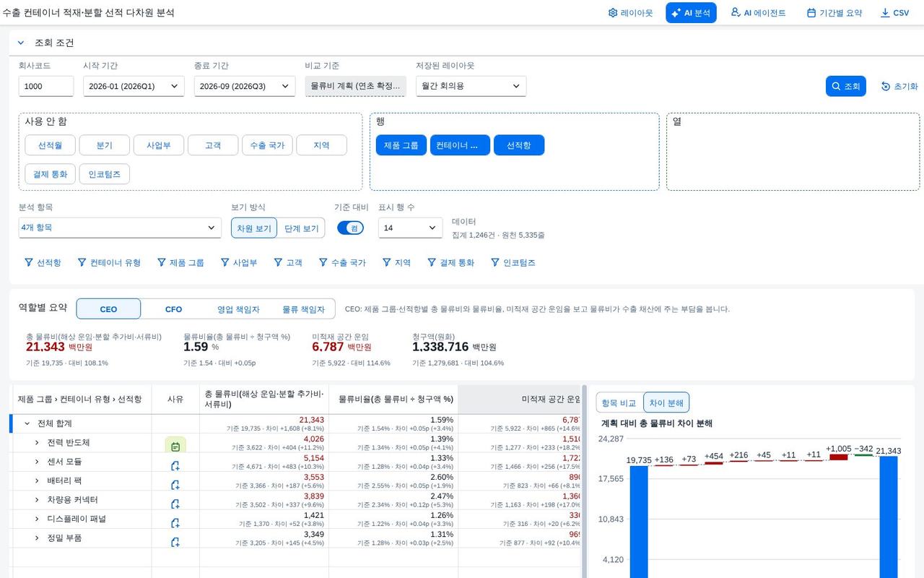Switch to the 영업 책임자 tab

pyautogui.click(x=238, y=309)
